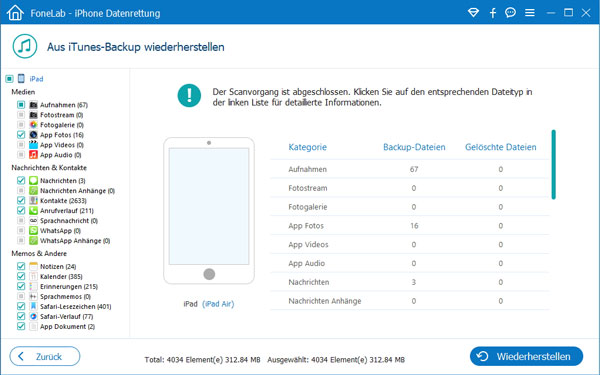Open the feedback chat bubble icon
The height and width of the screenshot is (375, 600).
(x=510, y=13)
